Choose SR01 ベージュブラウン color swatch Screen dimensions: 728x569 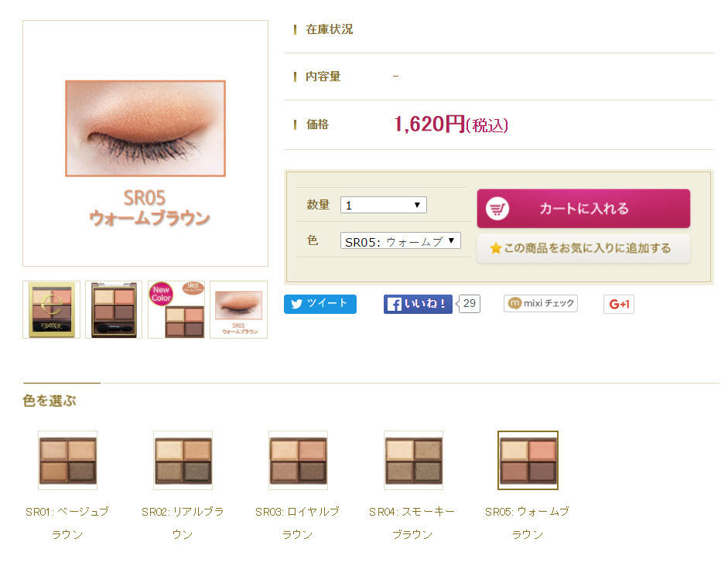68,461
